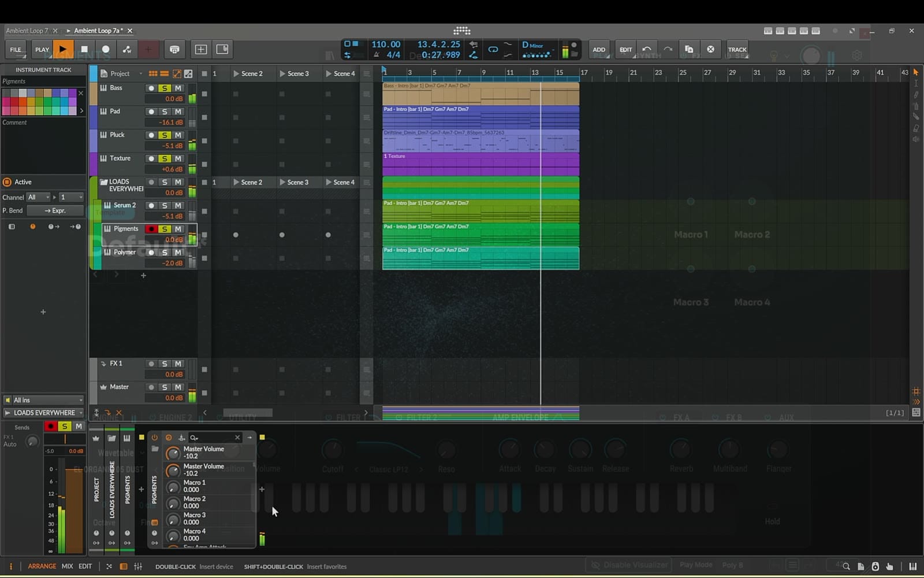The image size is (924, 578).
Task: Click the Expr. pitch bend button
Action: (x=55, y=210)
